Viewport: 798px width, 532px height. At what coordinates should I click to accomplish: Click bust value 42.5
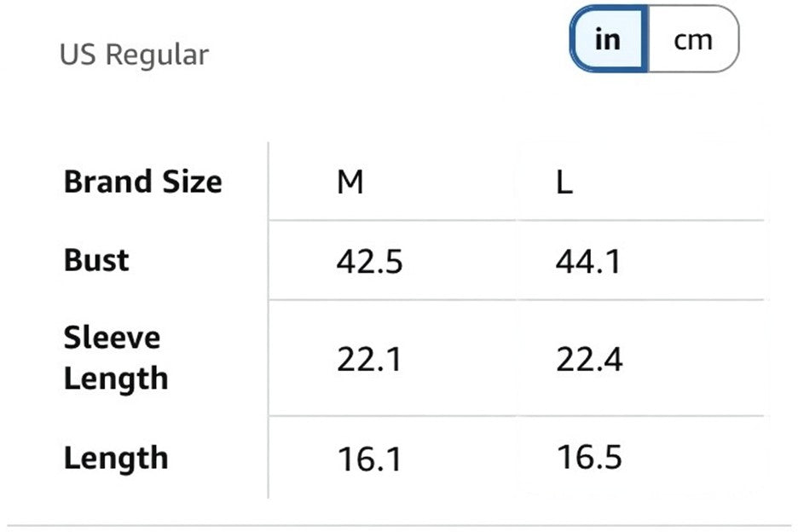(369, 262)
